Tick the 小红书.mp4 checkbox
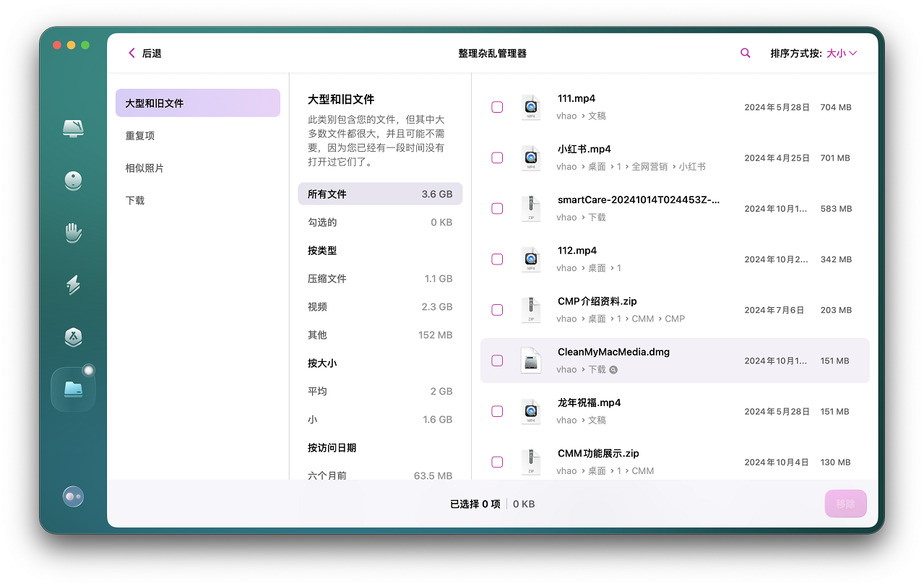924x586 pixels. pyautogui.click(x=497, y=158)
